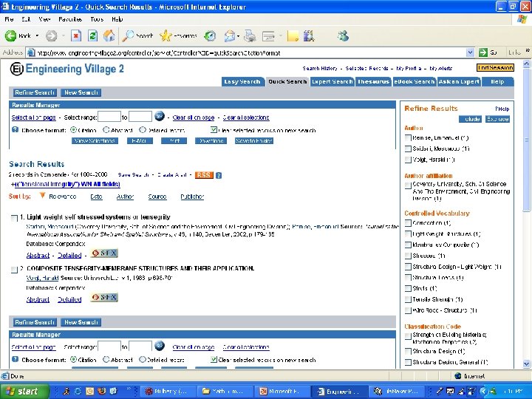Open the File menu
Screen dimensions: 532x399
point(9,19)
